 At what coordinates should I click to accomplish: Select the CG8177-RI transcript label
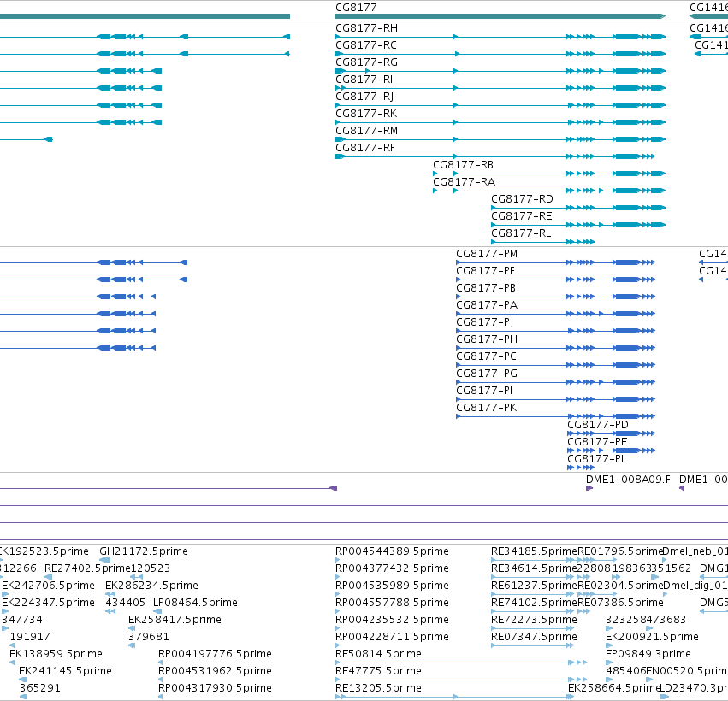point(364,80)
